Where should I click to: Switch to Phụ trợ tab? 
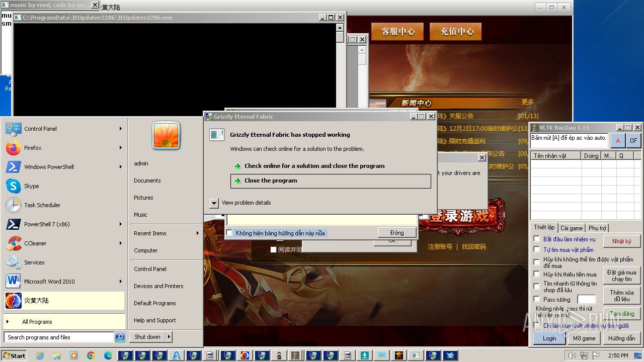(x=597, y=228)
